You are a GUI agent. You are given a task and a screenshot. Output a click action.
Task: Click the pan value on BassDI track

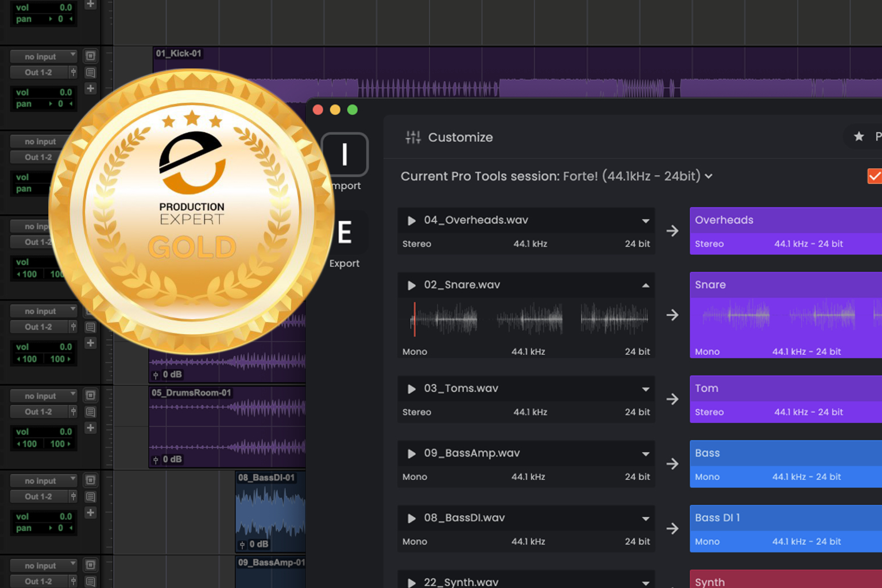[x=60, y=528]
